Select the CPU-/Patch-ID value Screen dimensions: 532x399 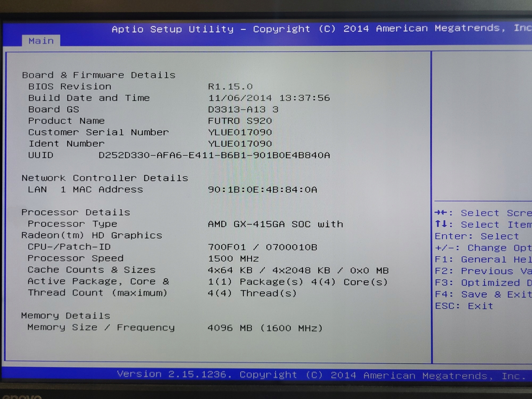click(262, 247)
